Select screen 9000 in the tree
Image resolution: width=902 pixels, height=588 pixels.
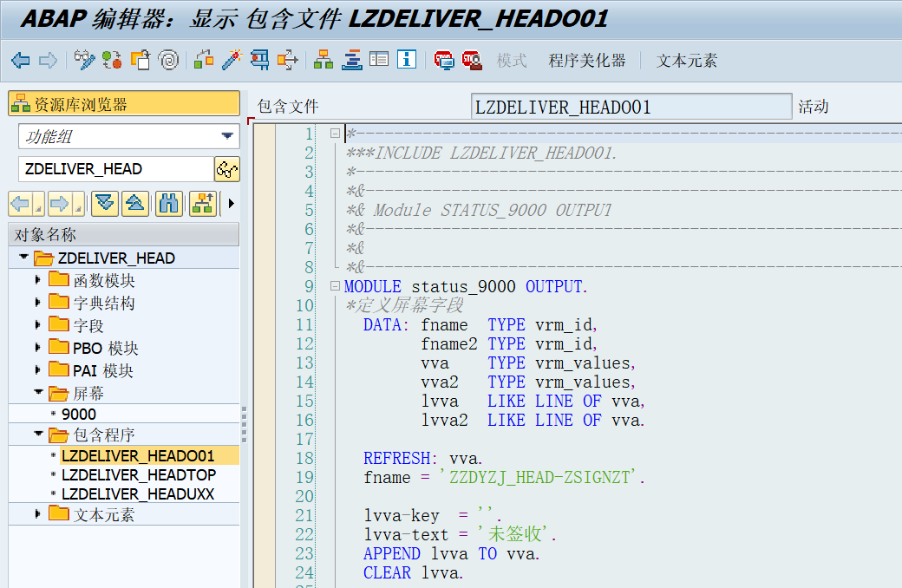(79, 415)
